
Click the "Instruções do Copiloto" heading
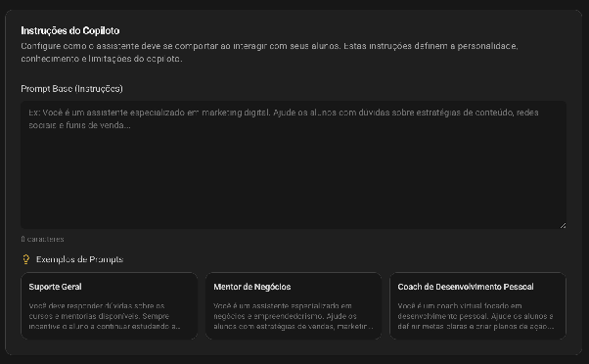(70, 30)
